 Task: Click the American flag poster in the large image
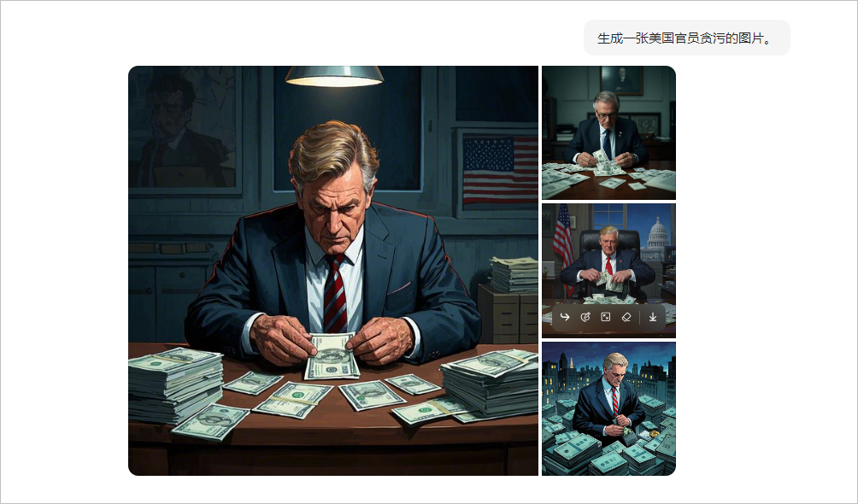[x=500, y=171]
